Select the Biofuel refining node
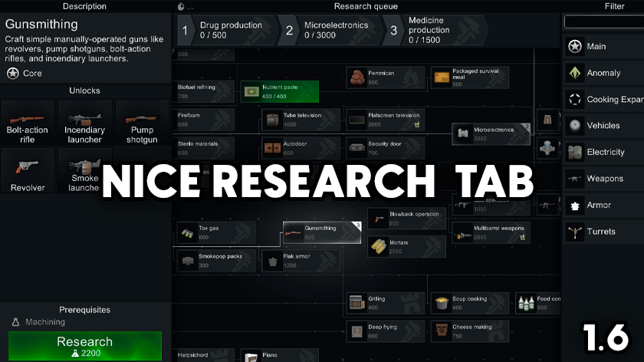 (204, 91)
